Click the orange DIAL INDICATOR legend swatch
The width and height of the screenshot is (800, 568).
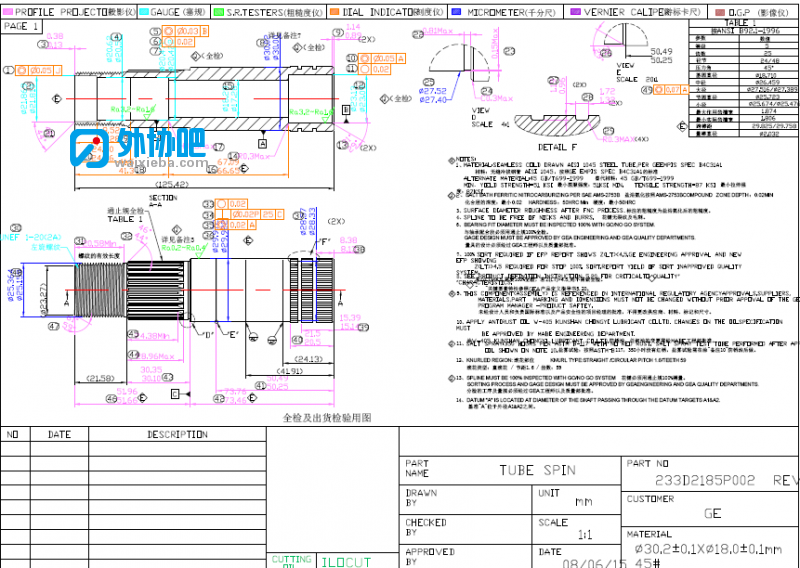[334, 12]
